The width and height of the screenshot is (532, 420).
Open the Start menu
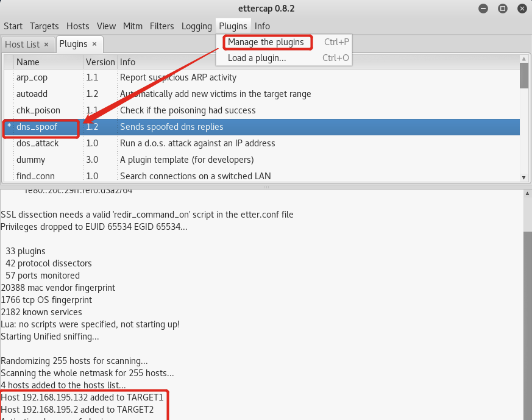point(13,26)
